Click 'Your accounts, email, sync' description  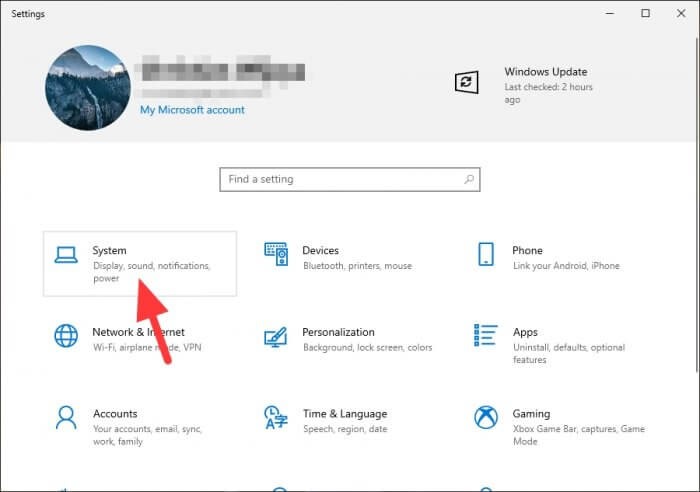point(147,435)
